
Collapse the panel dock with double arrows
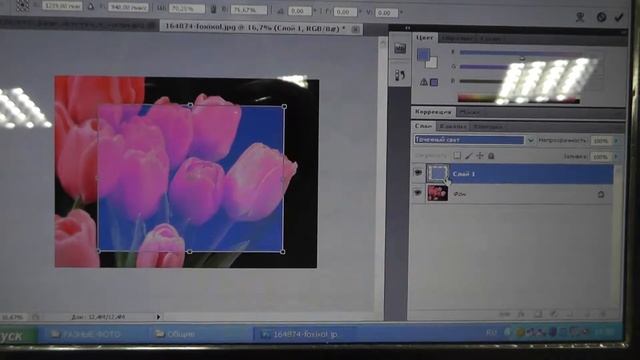pos(407,28)
